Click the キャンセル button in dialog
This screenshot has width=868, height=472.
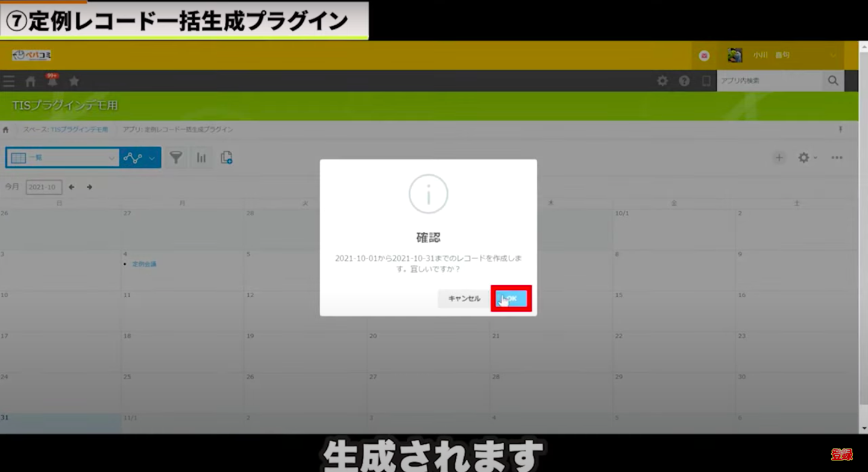(464, 299)
